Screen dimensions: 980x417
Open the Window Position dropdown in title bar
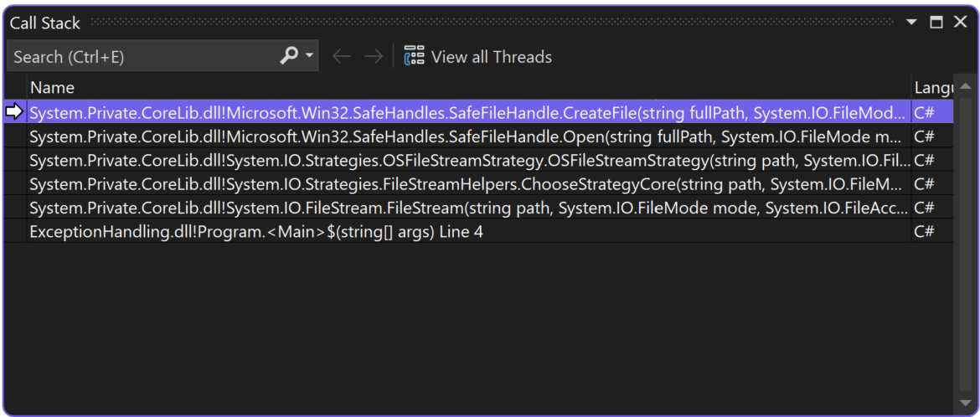912,23
